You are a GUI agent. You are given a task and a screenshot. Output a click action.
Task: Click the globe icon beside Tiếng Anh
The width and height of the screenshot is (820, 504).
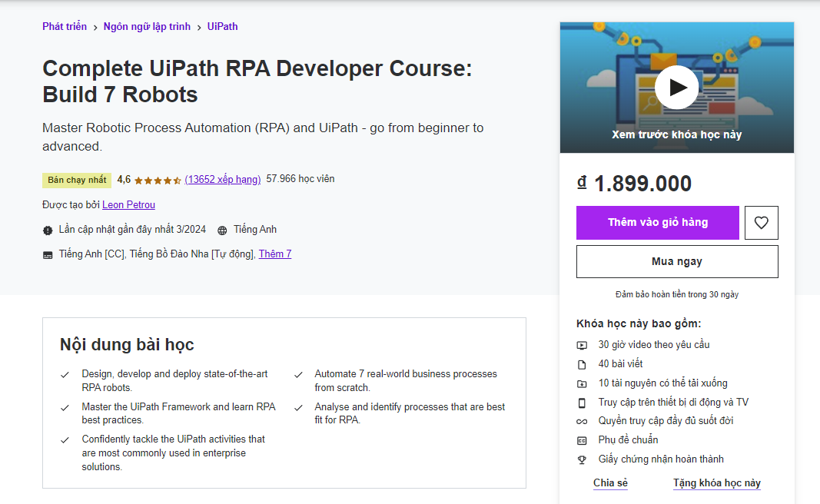[x=222, y=229]
